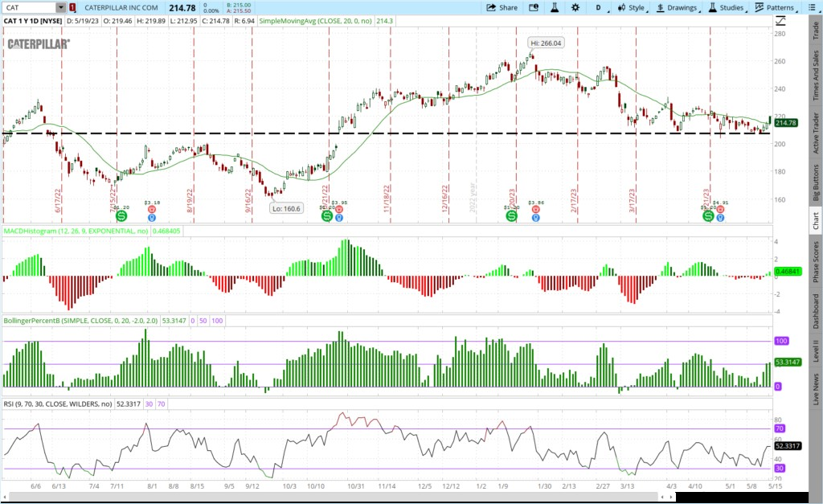The height and width of the screenshot is (504, 823).
Task: Click the scrollbar left arrow near bottom right
Action: (662, 496)
